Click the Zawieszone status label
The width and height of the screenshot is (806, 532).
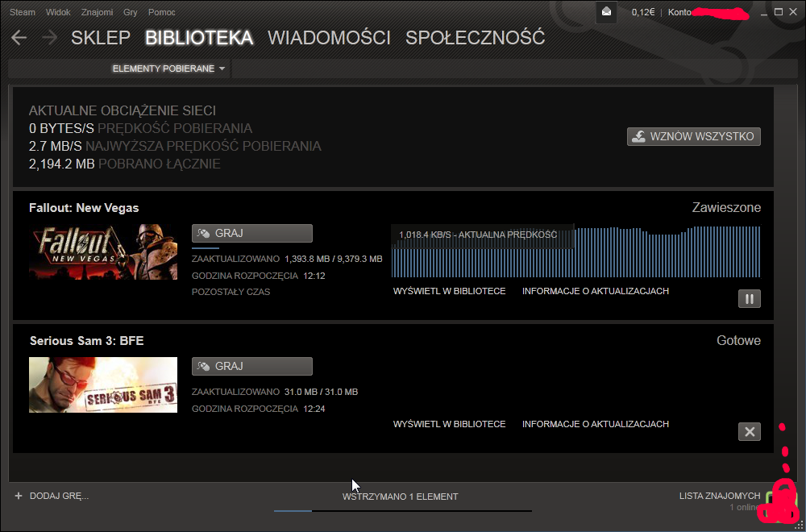pos(726,208)
